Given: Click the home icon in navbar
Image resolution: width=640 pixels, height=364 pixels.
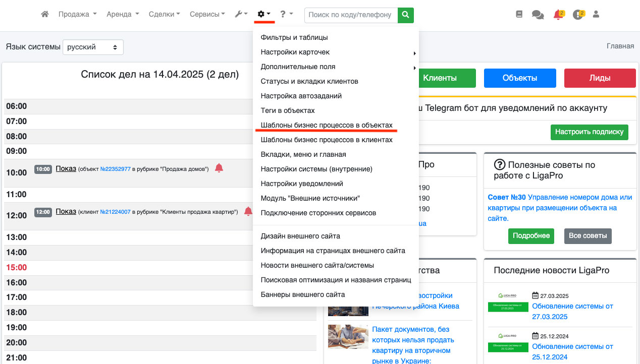Looking at the screenshot, I should point(45,15).
